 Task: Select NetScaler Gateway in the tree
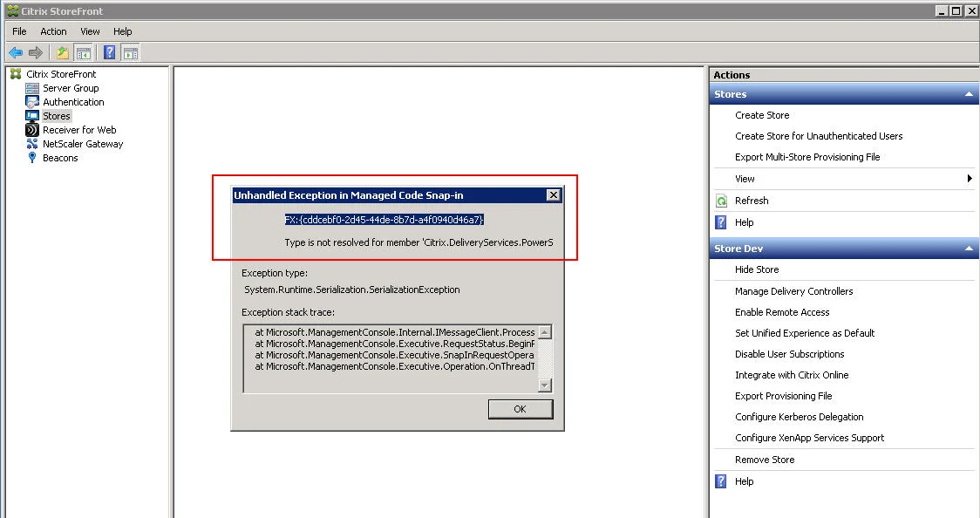tap(83, 144)
